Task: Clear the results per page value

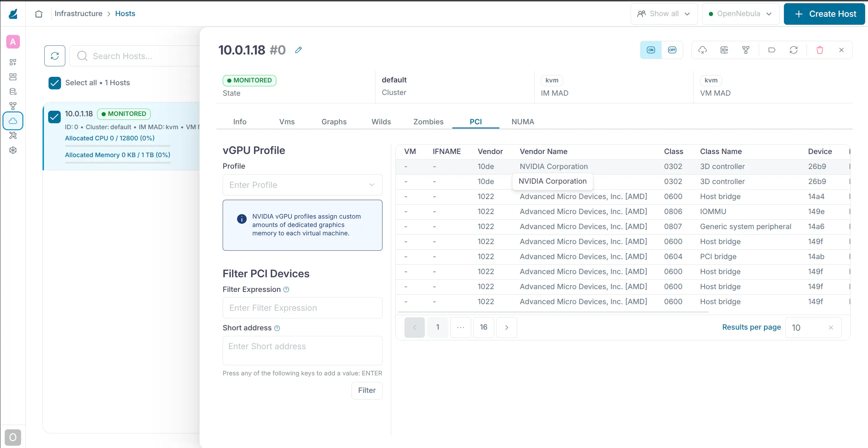Action: click(x=831, y=328)
